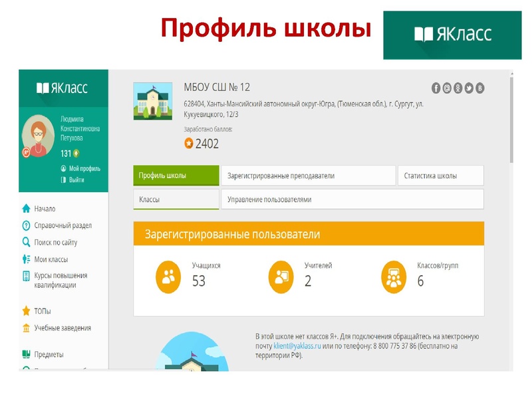Click the magnifier icon for Поиск по сайту
The image size is (532, 399).
[27, 243]
